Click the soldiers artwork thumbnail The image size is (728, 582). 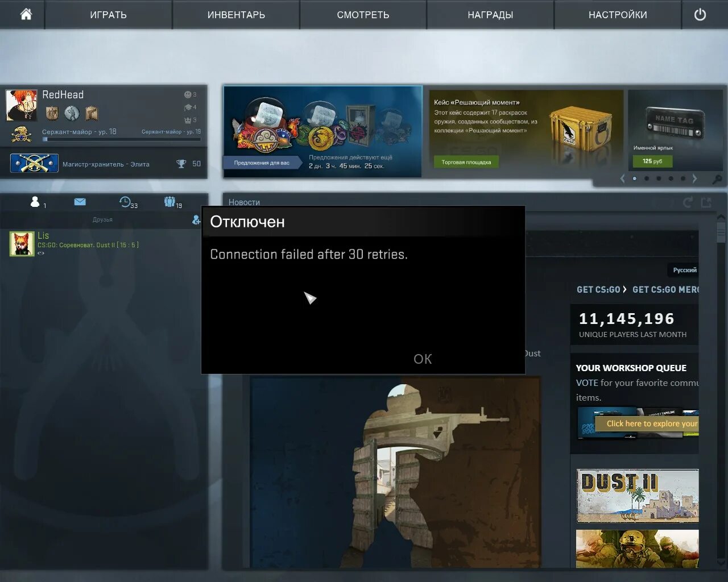638,549
